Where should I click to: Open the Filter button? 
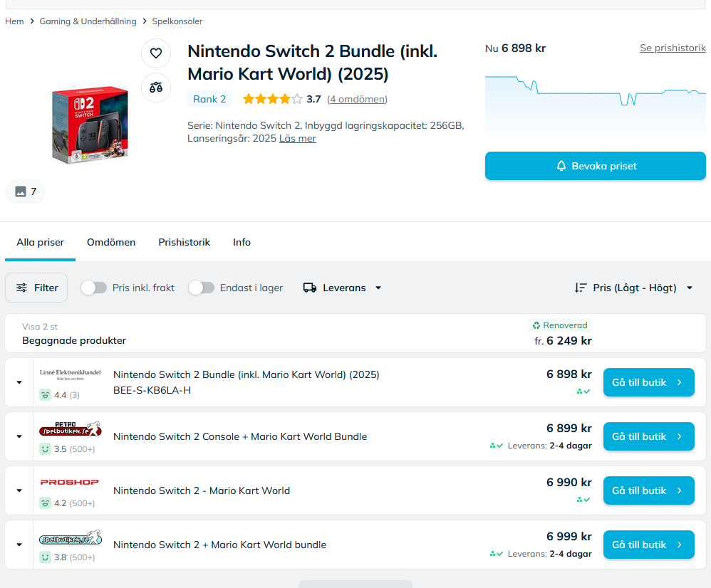[36, 288]
